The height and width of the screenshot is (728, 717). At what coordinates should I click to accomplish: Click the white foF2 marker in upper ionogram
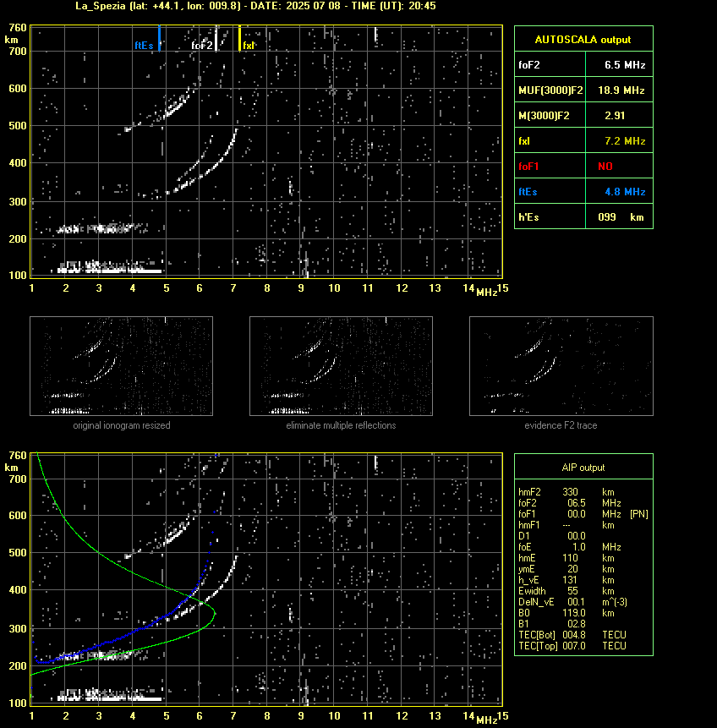tap(216, 38)
